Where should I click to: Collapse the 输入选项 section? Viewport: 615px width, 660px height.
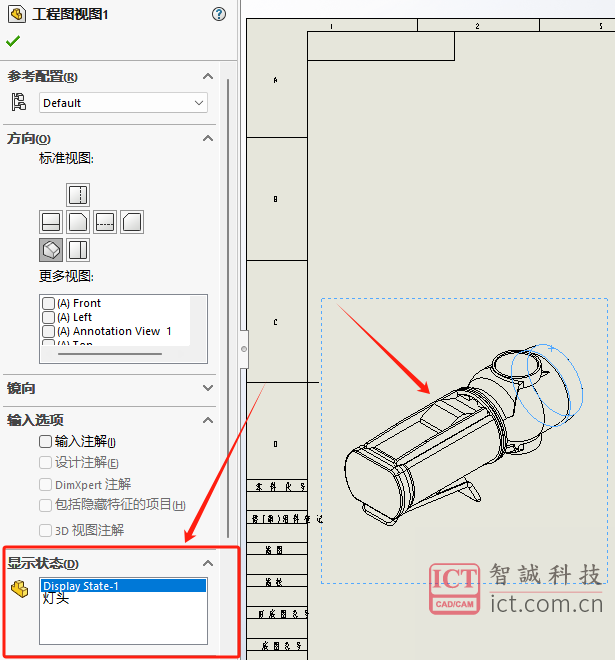tap(208, 420)
